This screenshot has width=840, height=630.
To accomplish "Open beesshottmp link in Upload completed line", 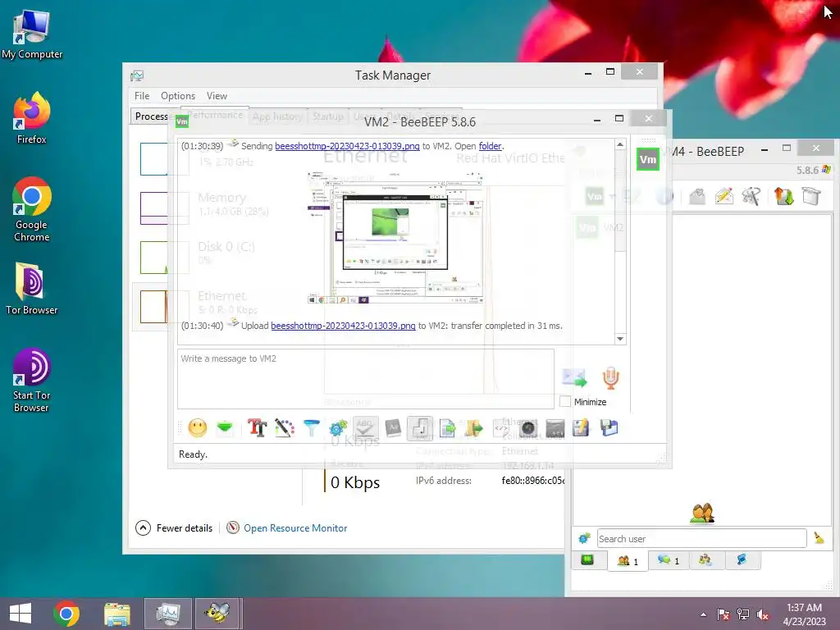I will pyautogui.click(x=343, y=326).
